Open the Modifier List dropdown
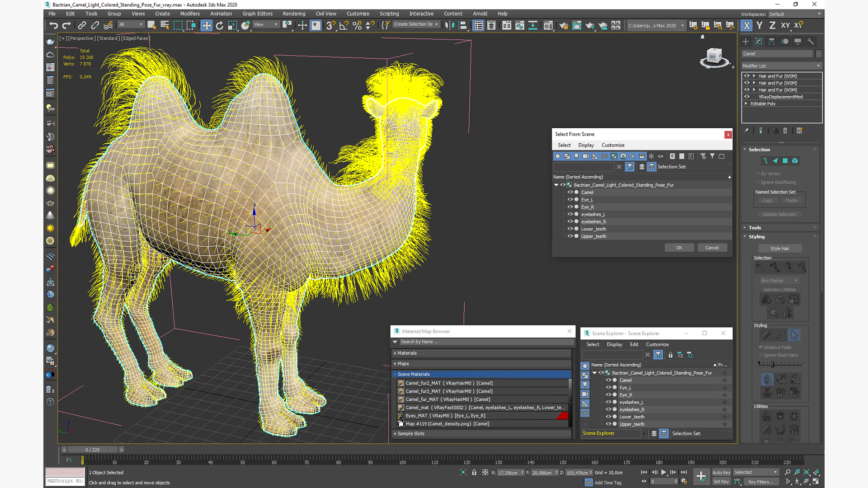The image size is (868, 488). [781, 66]
